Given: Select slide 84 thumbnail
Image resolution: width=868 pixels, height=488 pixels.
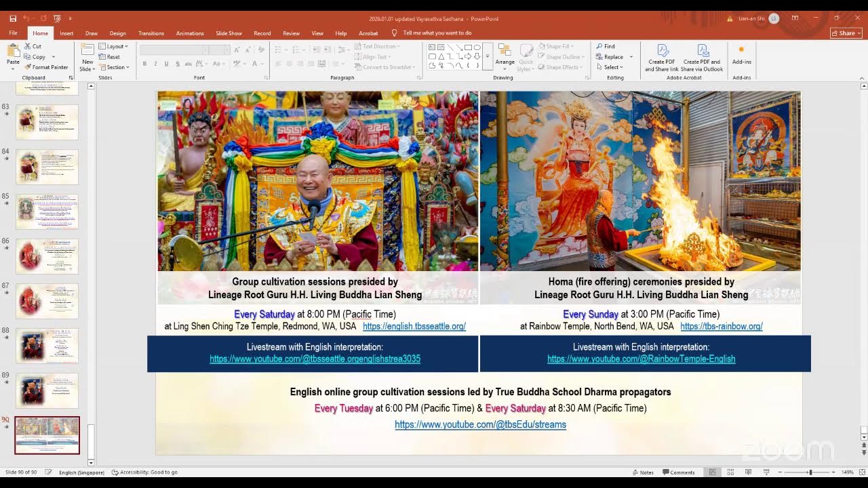Looking at the screenshot, I should click(47, 167).
